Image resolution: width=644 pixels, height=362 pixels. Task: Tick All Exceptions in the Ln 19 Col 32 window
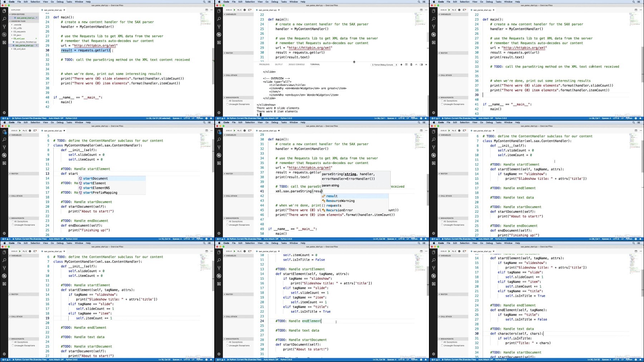coord(13,342)
